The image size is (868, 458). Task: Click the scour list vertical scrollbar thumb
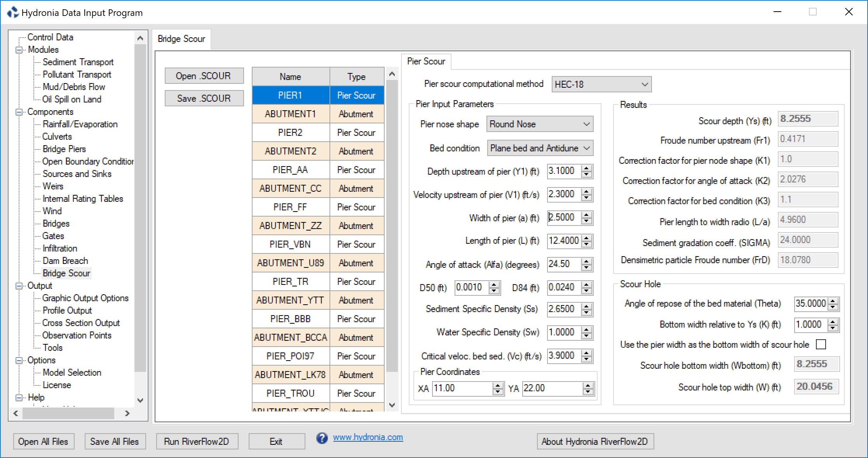392,225
